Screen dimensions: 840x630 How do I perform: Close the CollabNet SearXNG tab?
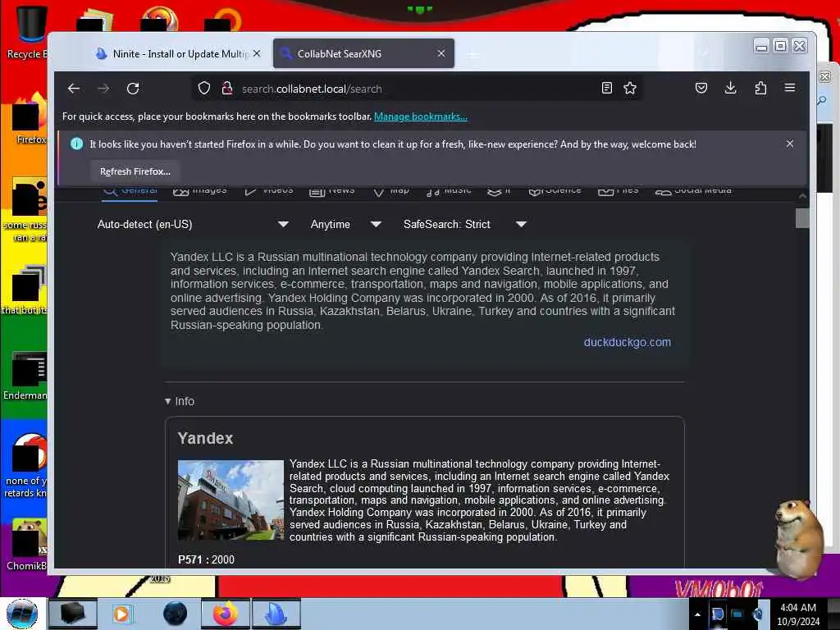click(x=441, y=53)
